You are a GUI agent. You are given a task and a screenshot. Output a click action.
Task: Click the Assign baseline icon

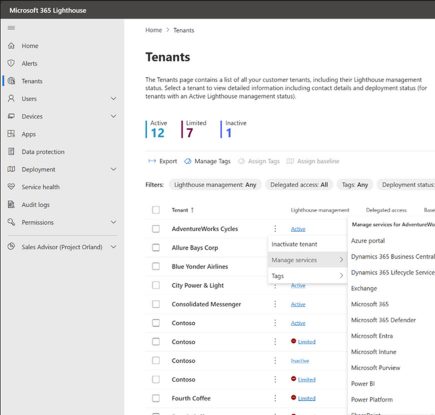click(x=290, y=161)
